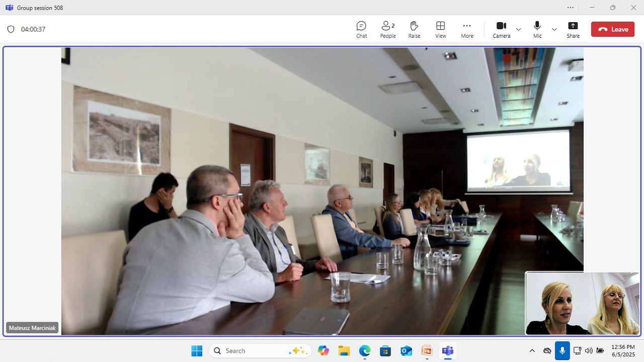Leave the meeting
Viewport: 644px width, 362px height.
613,29
